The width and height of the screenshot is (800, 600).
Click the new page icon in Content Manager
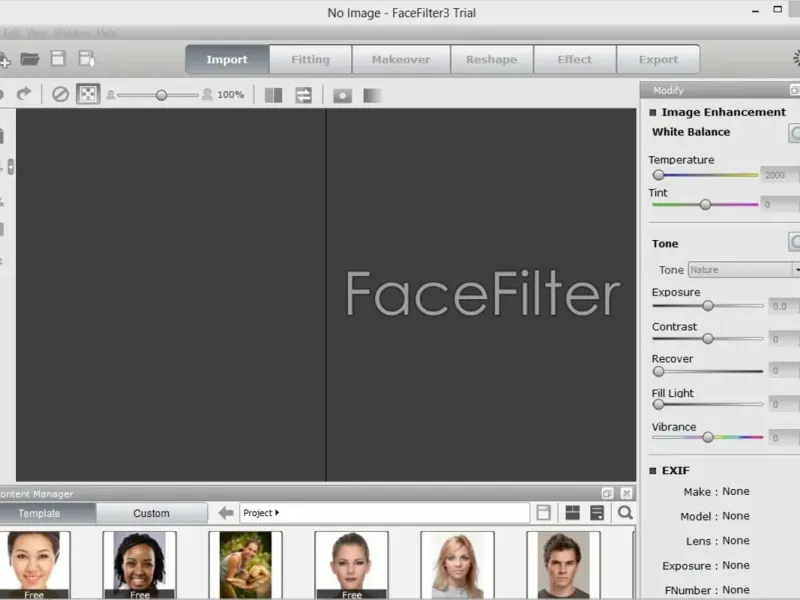coord(543,513)
